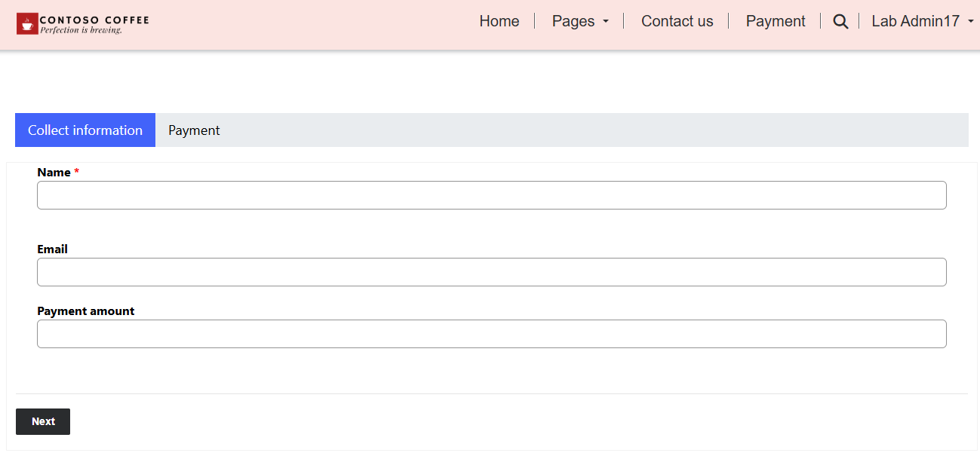This screenshot has width=980, height=462.
Task: Expand the Pages caret arrow
Action: point(606,23)
